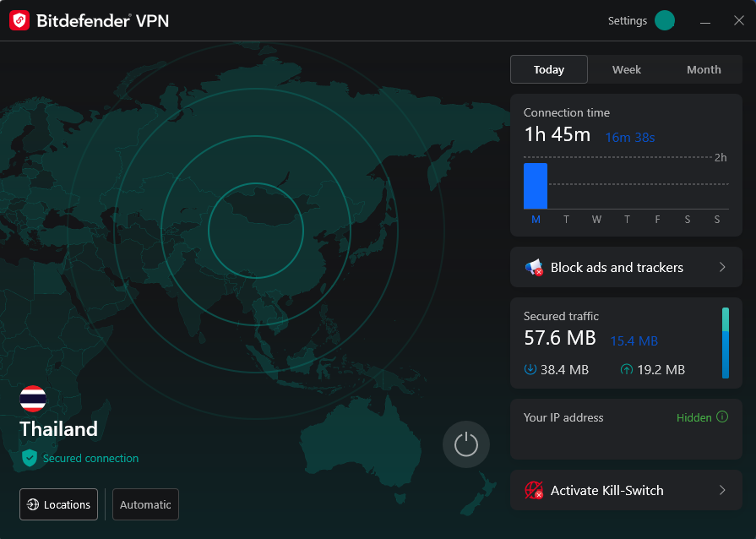The image size is (756, 539).
Task: Close the Bitdefender VPN window
Action: [738, 20]
